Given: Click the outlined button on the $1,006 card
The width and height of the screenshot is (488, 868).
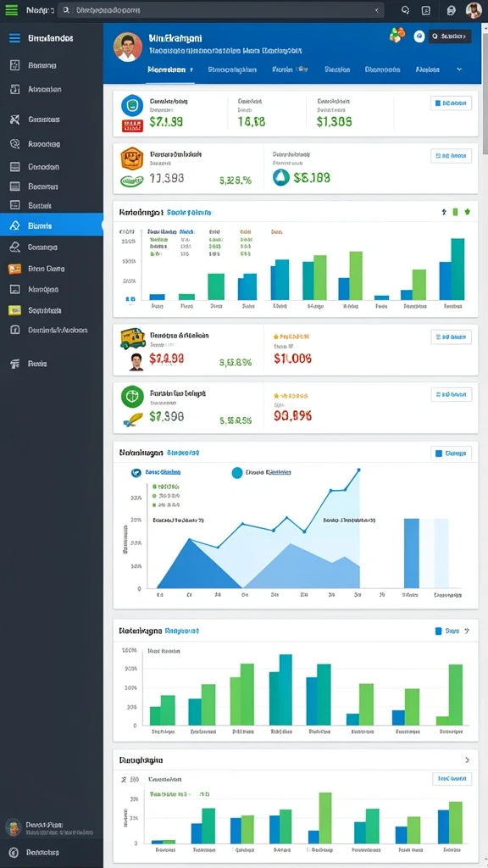Looking at the screenshot, I should (451, 337).
